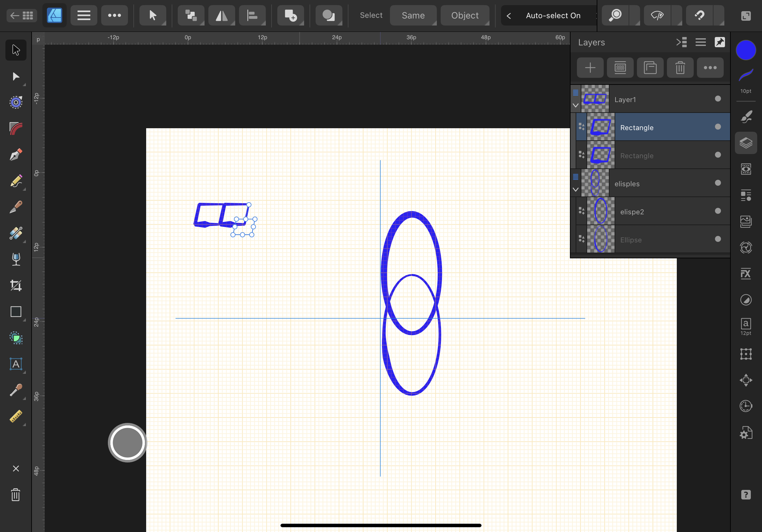The width and height of the screenshot is (762, 532).
Task: Open the Appearance studio panel
Action: coord(746,169)
